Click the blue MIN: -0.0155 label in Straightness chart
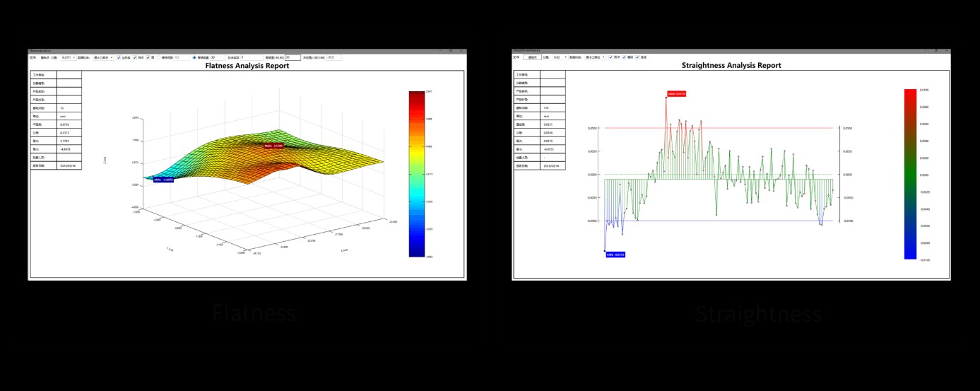 point(615,255)
